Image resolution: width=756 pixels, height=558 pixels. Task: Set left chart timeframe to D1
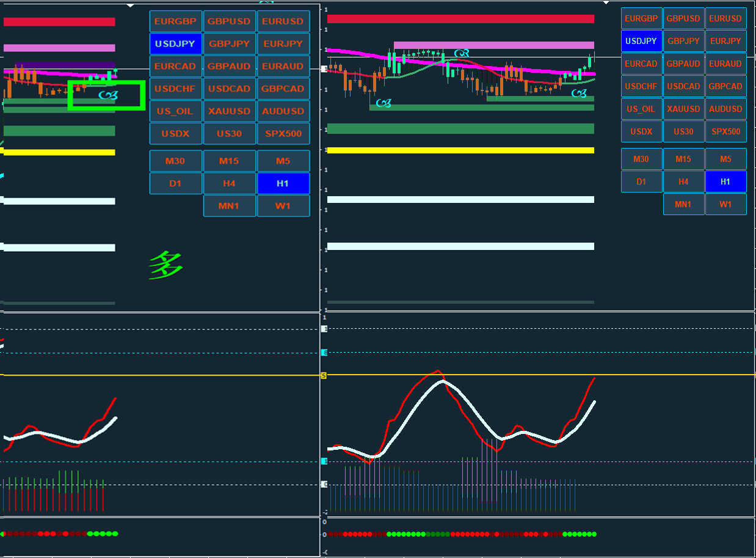click(175, 183)
